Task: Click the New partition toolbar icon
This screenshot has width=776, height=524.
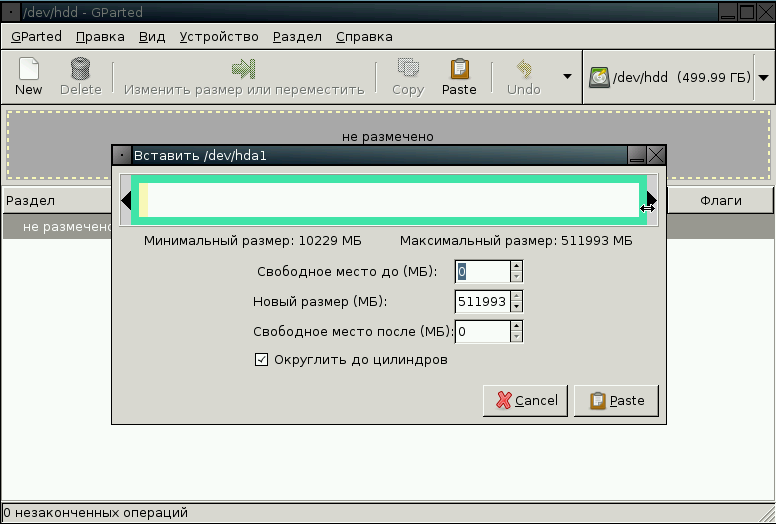Action: pos(29,69)
